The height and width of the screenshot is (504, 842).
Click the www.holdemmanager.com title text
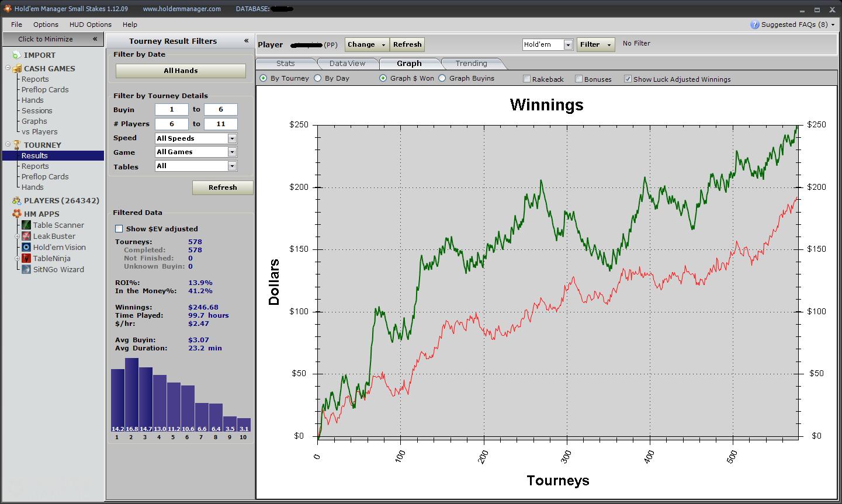[x=182, y=9]
